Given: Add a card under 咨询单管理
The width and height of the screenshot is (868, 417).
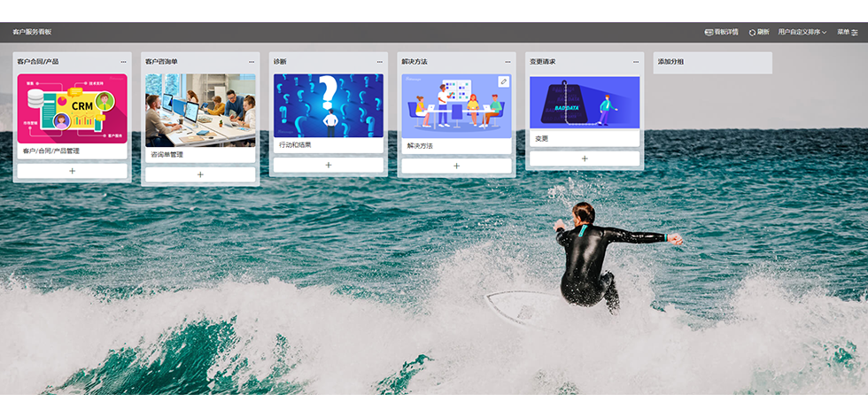Looking at the screenshot, I should 200,174.
